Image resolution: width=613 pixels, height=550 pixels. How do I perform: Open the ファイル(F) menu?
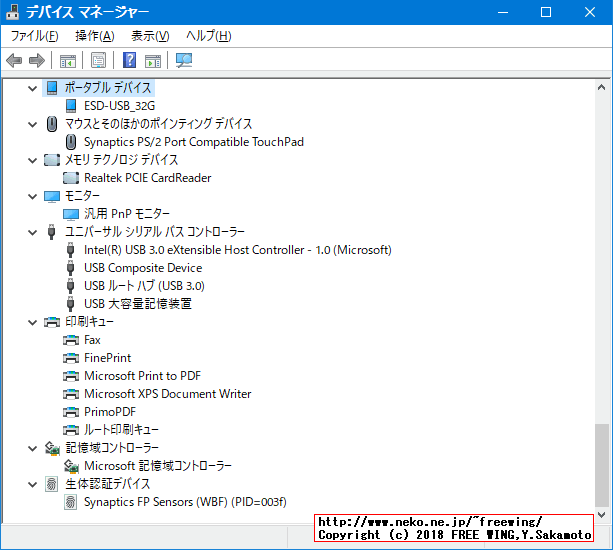pos(34,36)
